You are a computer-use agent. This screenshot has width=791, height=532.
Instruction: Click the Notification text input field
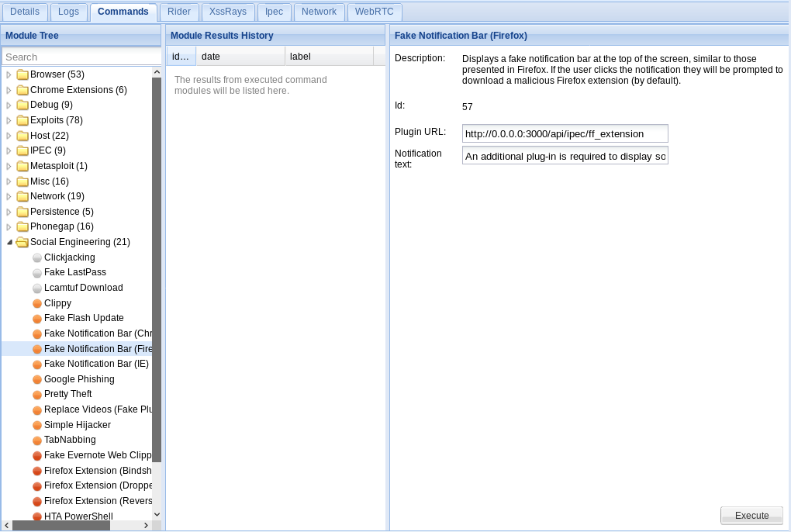coord(565,156)
